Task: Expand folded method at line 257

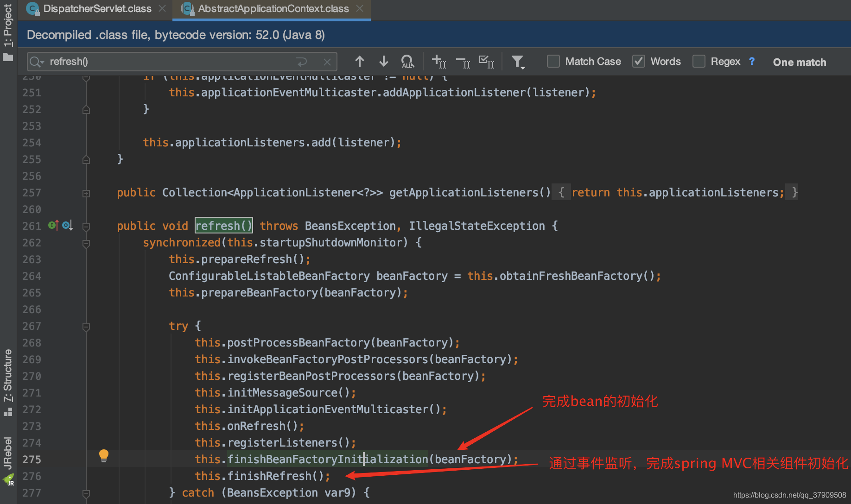Action: point(86,193)
